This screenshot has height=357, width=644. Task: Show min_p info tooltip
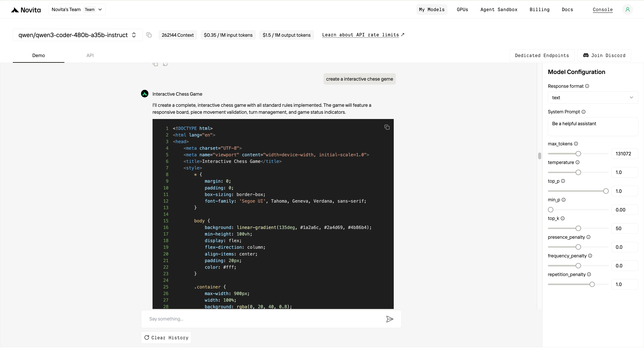click(563, 200)
